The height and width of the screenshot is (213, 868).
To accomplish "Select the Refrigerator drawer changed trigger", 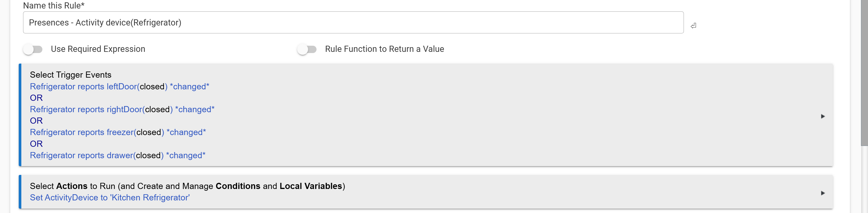I will click(117, 155).
